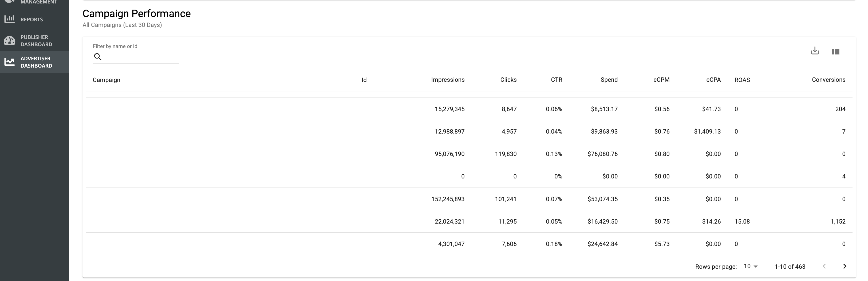Sort by the Id column header
The width and height of the screenshot is (868, 281).
coord(364,80)
